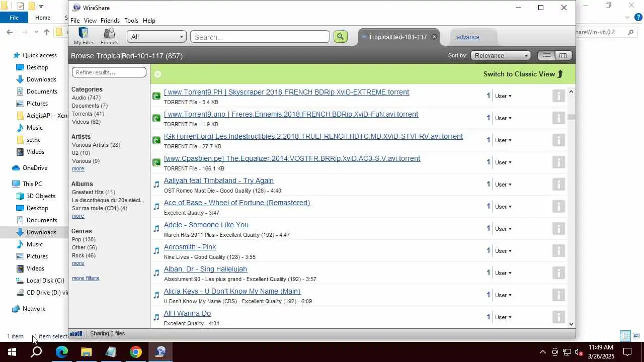Image resolution: width=644 pixels, height=362 pixels.
Task: Switch to list view layout
Action: click(x=546, y=56)
